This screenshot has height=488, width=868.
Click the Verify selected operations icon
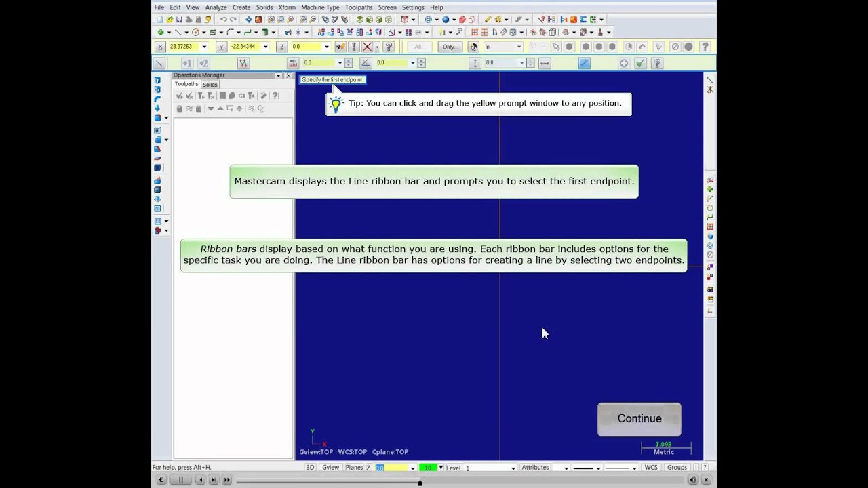tap(232, 96)
